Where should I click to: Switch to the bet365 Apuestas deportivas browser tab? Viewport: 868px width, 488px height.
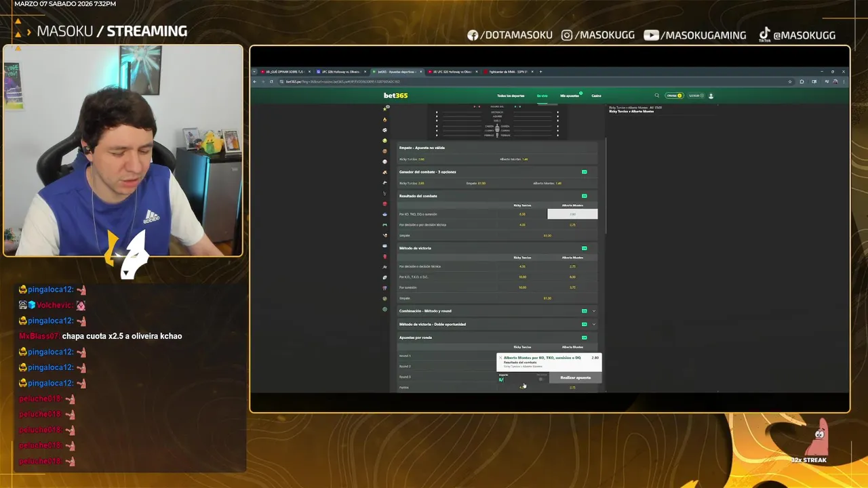point(396,71)
